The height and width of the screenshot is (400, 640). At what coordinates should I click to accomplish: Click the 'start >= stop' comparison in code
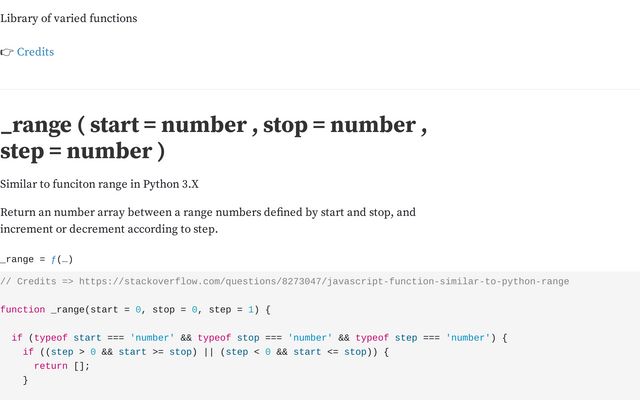click(x=155, y=351)
